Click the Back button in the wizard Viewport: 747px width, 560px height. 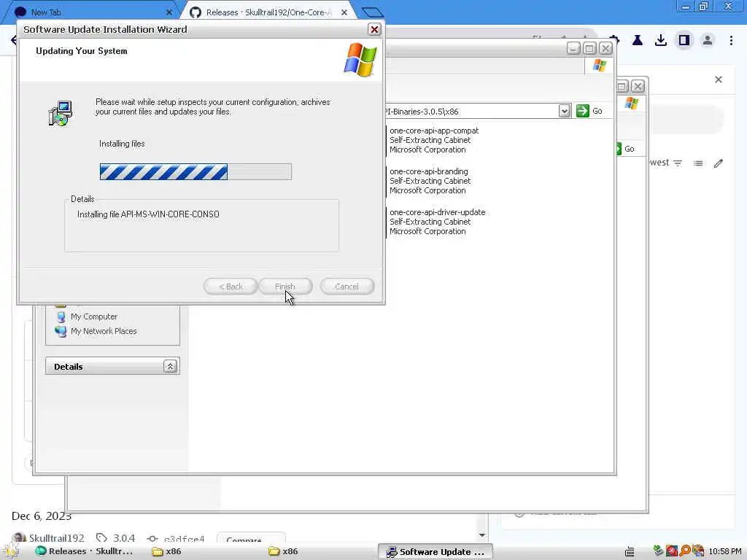point(231,286)
